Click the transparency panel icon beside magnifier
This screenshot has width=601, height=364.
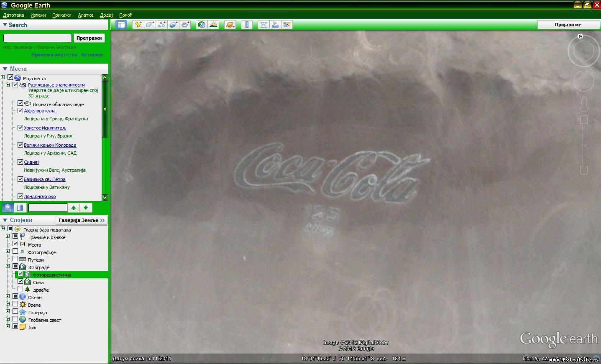[x=20, y=208]
